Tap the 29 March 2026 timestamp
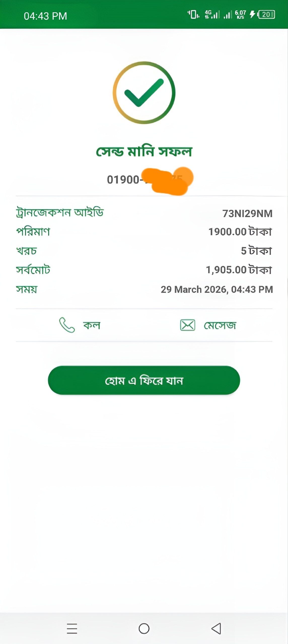The image size is (288, 644). click(217, 290)
